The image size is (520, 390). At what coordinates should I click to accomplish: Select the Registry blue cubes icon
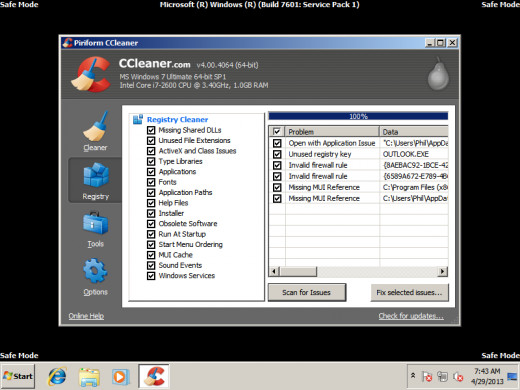click(x=96, y=175)
